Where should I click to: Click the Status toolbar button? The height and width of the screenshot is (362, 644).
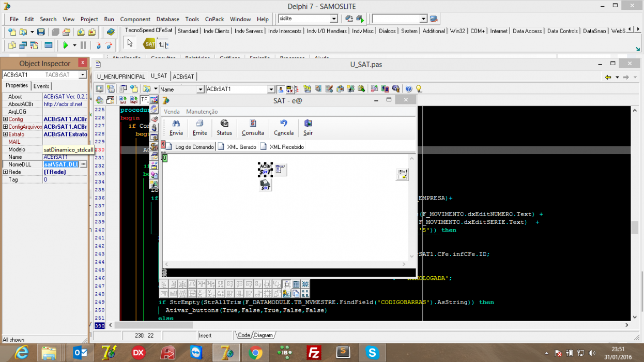point(224,127)
